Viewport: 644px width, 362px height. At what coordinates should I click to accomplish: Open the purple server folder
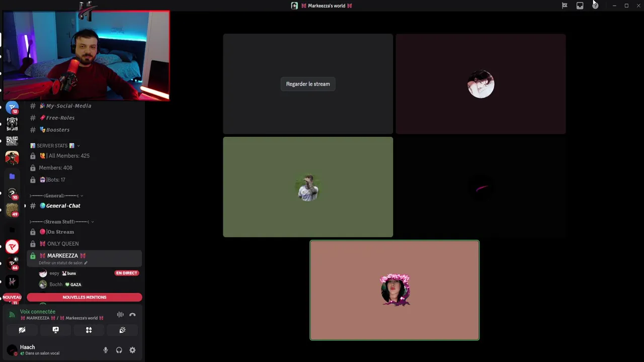pyautogui.click(x=12, y=176)
